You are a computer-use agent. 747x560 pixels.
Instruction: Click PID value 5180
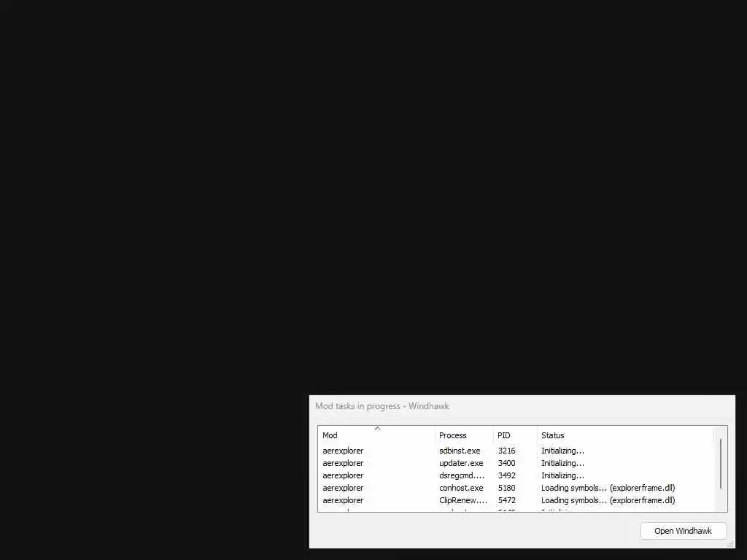point(506,488)
